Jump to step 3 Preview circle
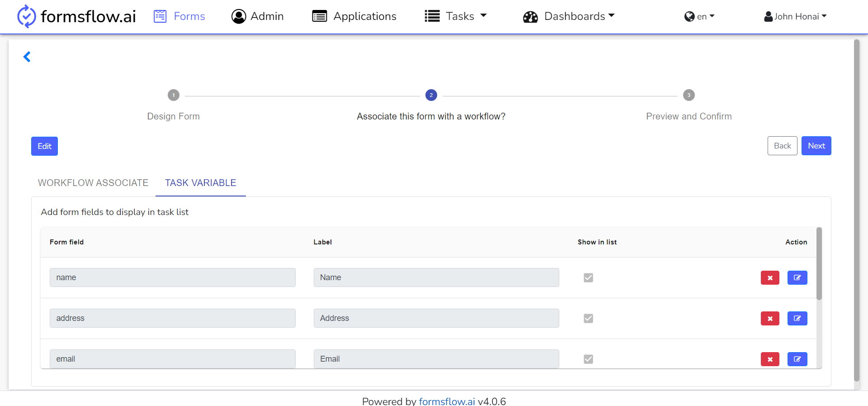The width and height of the screenshot is (868, 406). click(689, 95)
